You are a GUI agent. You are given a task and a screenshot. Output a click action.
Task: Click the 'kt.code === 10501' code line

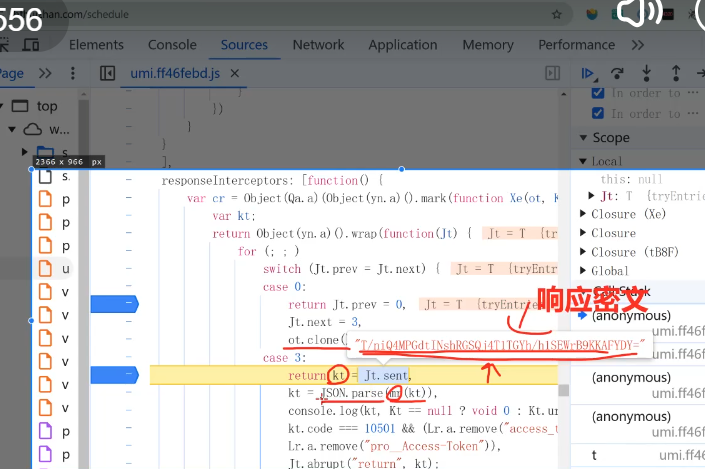tap(424, 429)
